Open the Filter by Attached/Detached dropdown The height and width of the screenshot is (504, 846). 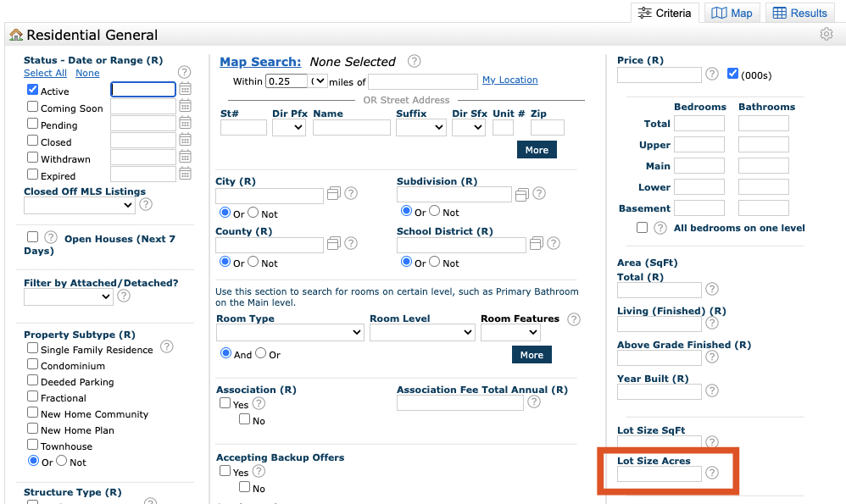(x=68, y=296)
